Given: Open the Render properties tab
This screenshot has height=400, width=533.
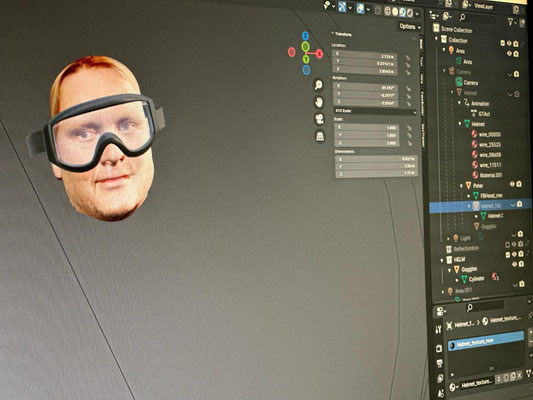Looking at the screenshot, I should [439, 348].
